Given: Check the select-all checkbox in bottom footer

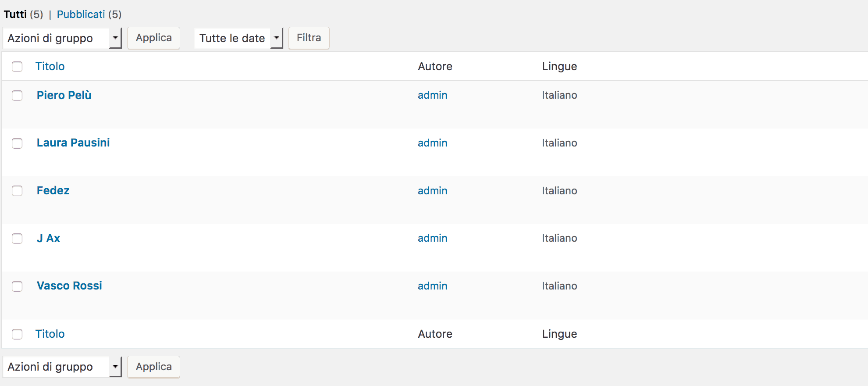Looking at the screenshot, I should [17, 334].
